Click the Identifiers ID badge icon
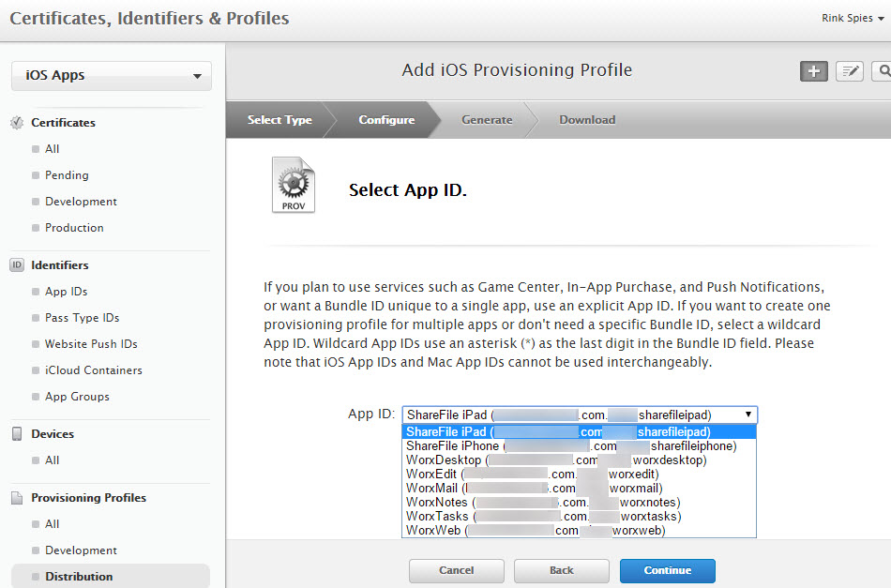This screenshot has width=891, height=588. coord(17,264)
